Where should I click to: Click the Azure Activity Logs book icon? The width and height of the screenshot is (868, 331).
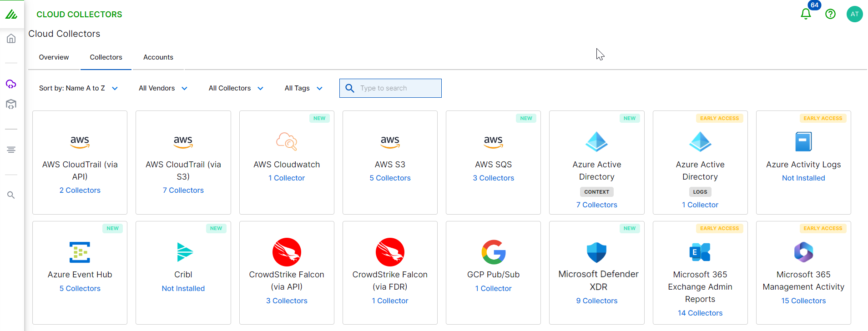click(803, 141)
